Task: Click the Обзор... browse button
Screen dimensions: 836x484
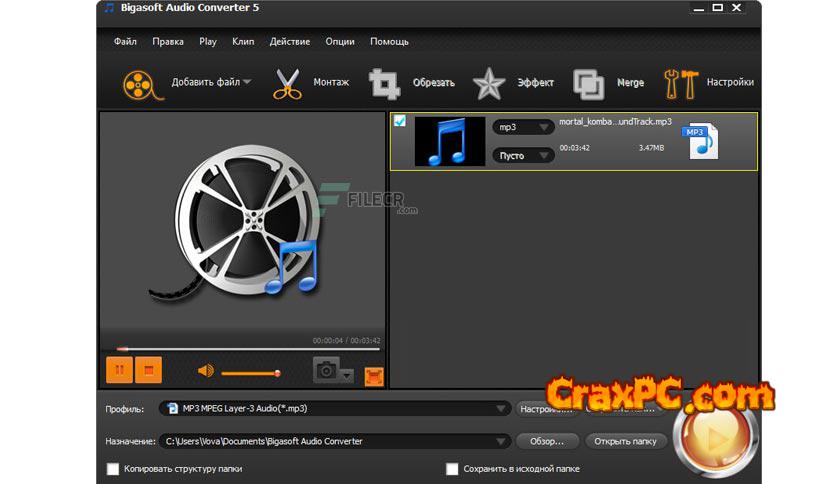Action: click(547, 441)
